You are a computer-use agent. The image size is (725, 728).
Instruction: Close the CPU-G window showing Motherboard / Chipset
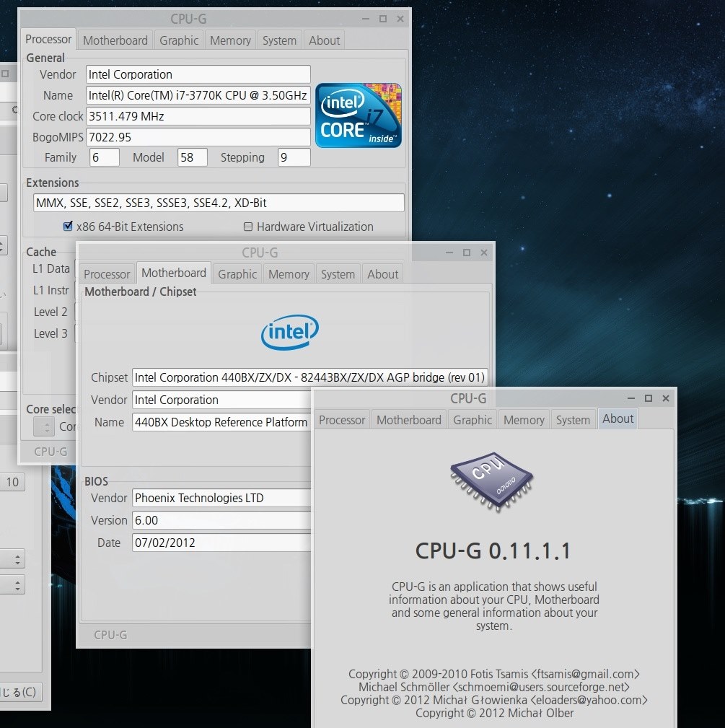(x=483, y=253)
